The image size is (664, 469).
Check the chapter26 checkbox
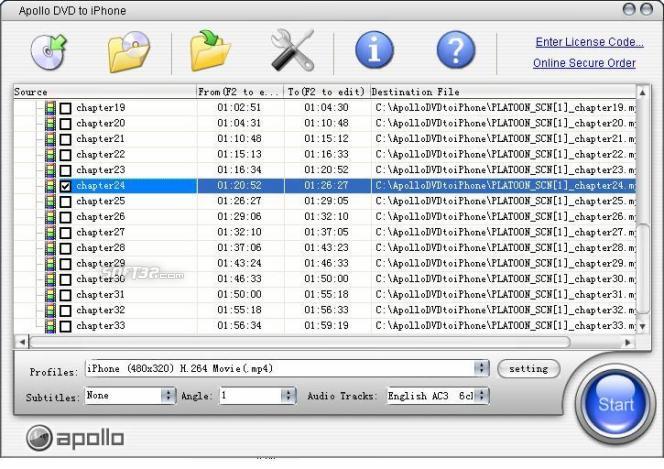click(x=65, y=218)
